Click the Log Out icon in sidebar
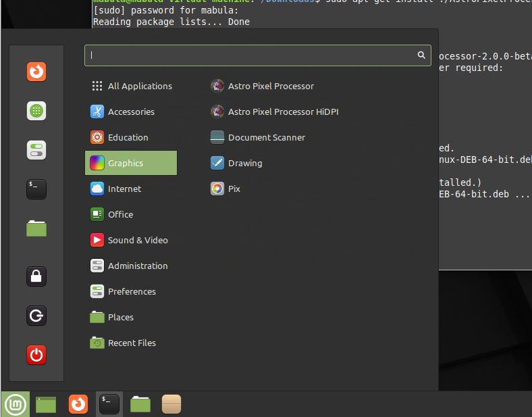 tap(36, 316)
